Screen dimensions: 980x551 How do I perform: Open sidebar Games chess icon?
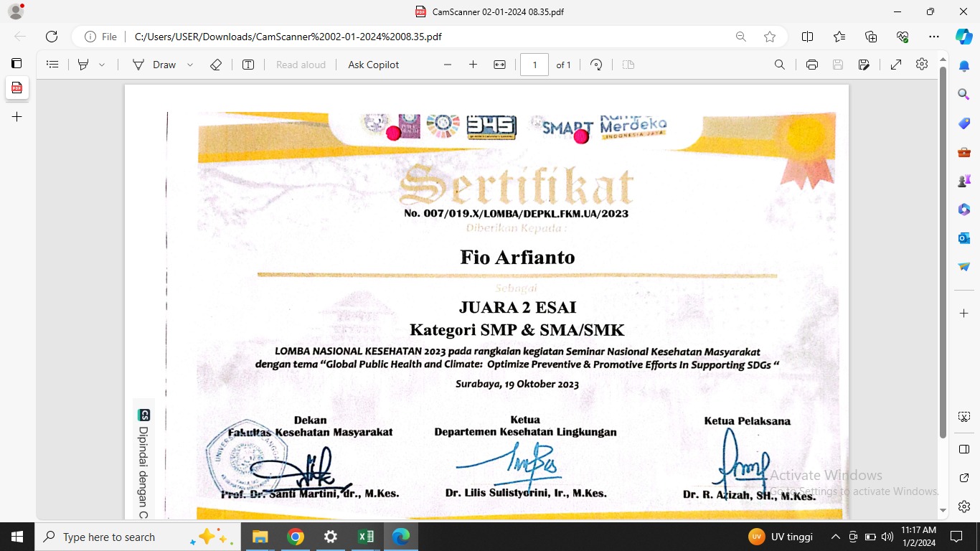(964, 181)
